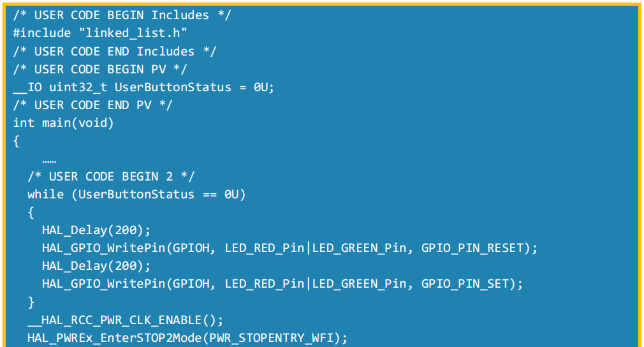The image size is (644, 347).
Task: Click the PWR_STOPENTRY_WFI argument
Action: 271,338
